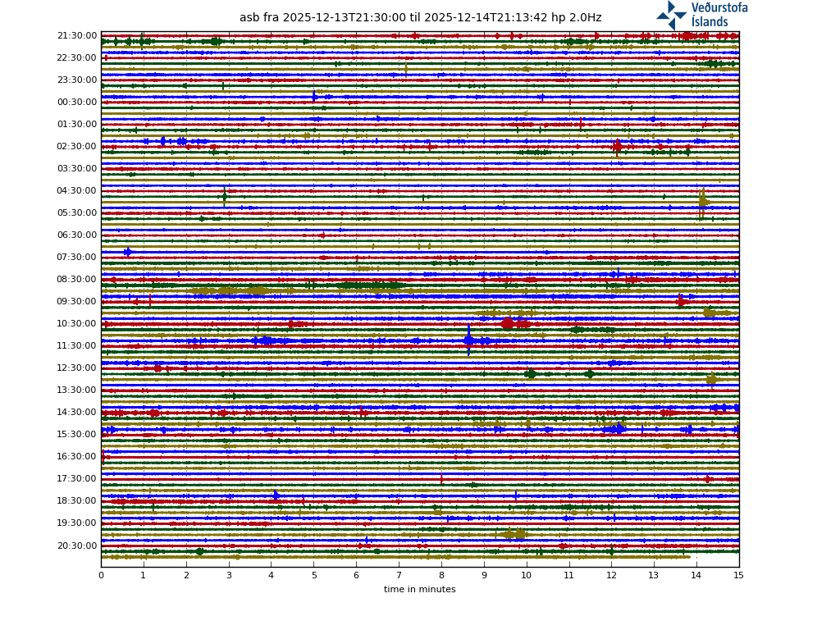This screenshot has height=630, width=840.
Task: Click the 04:30:00 time label
Action: [77, 191]
